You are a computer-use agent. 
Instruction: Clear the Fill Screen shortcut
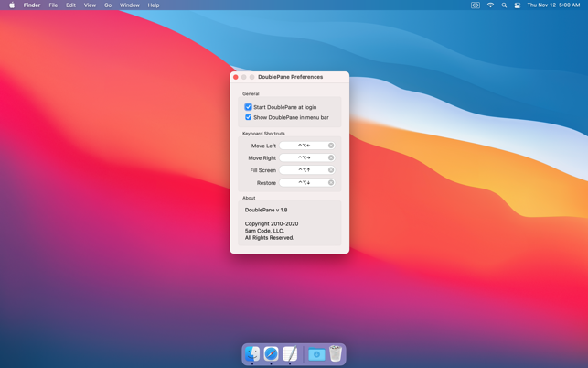331,170
